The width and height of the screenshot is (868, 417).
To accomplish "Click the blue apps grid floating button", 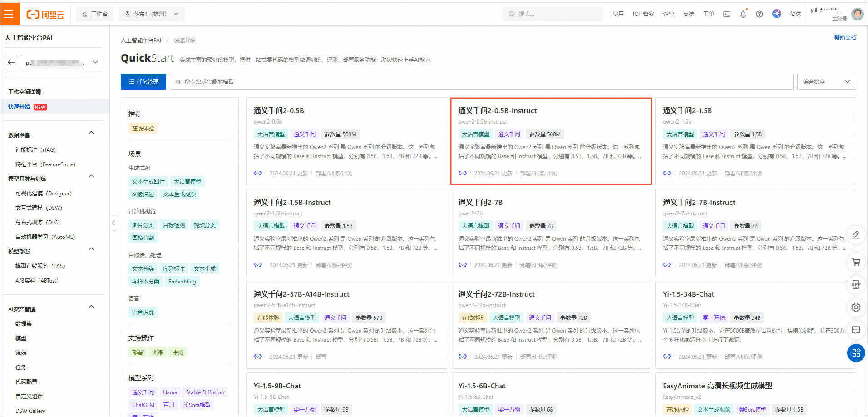I will [856, 353].
